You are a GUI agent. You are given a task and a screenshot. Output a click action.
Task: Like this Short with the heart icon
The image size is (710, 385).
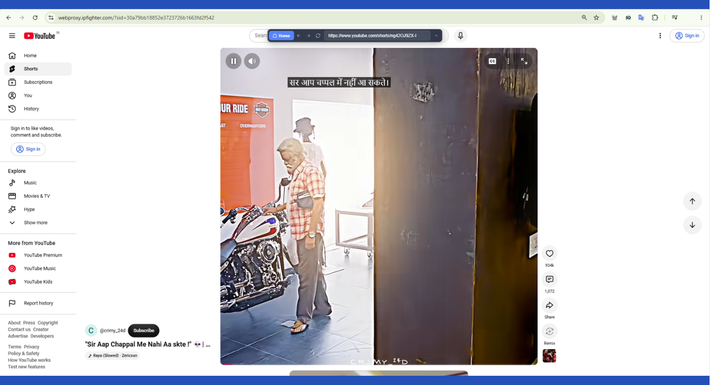point(549,254)
